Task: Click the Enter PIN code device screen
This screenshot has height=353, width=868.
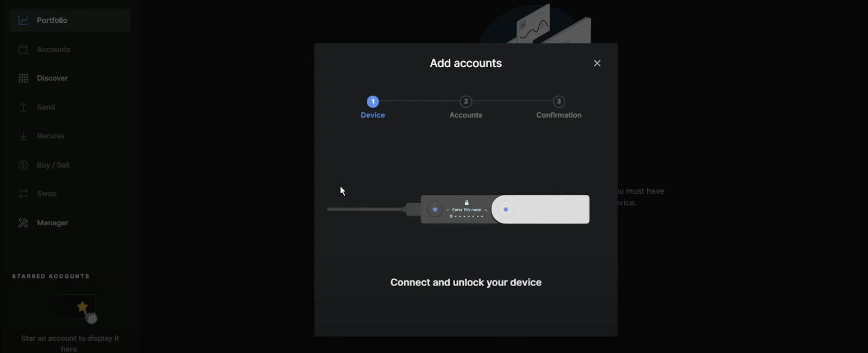Action: point(467,210)
